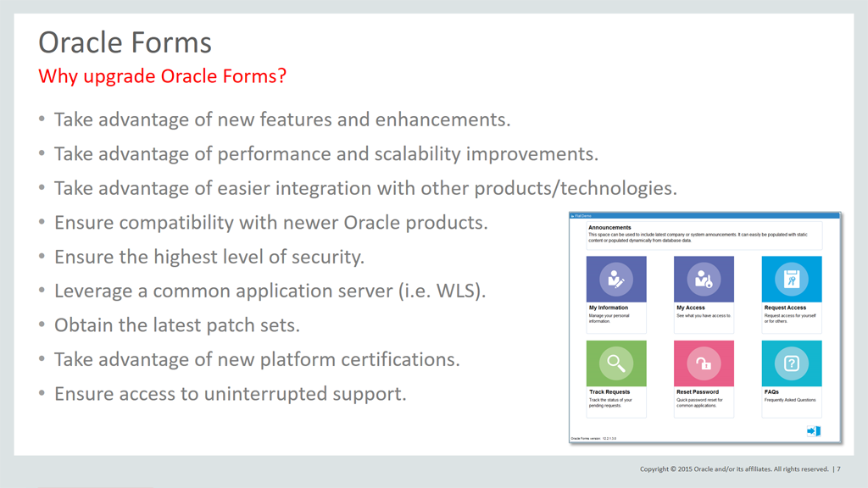Open the FAQs question mark tile
Viewport: 868px width, 488px height.
point(792,363)
